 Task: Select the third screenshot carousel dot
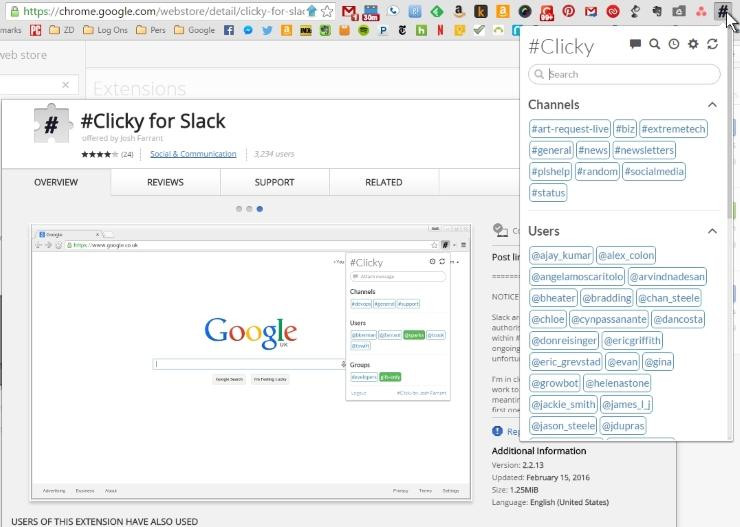click(x=260, y=209)
